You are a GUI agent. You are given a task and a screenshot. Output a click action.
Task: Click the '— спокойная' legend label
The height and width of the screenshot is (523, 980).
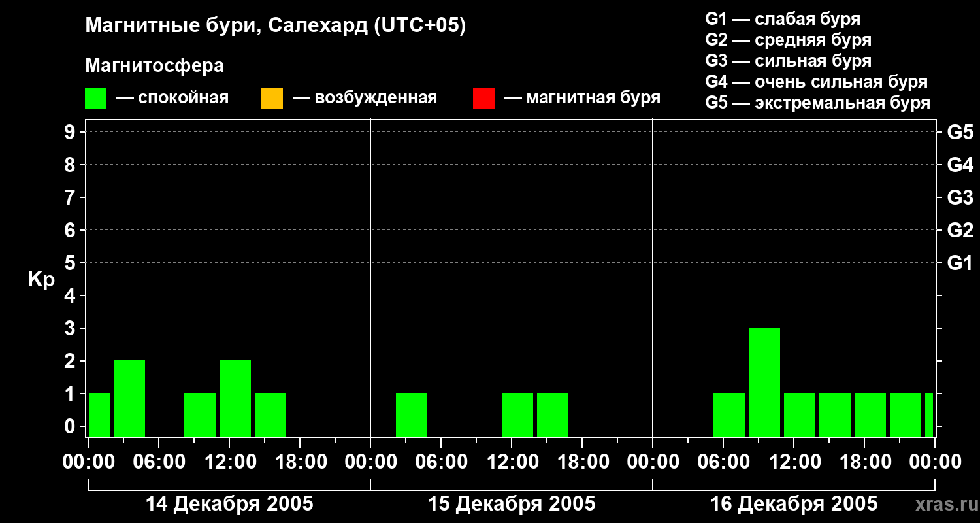(172, 98)
